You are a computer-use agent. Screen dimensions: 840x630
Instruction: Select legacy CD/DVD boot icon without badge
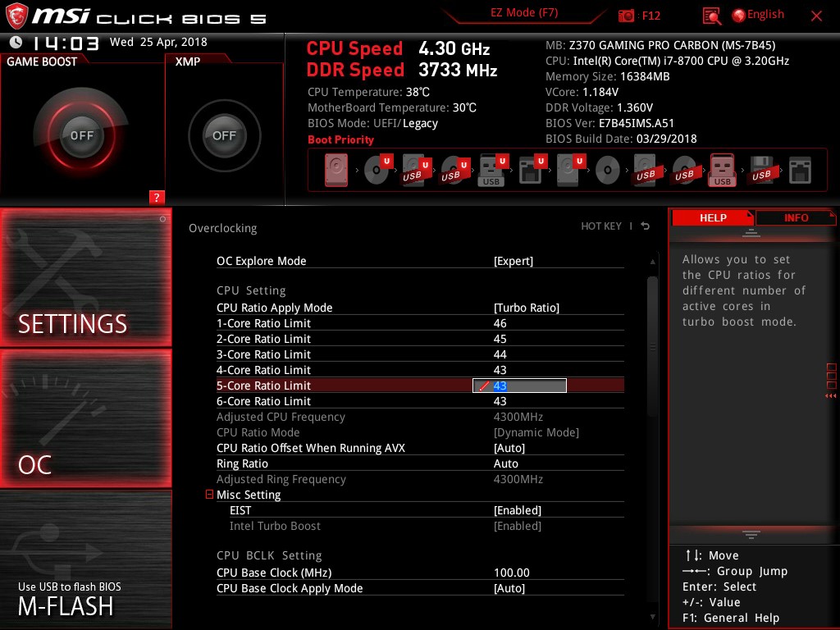click(x=608, y=171)
